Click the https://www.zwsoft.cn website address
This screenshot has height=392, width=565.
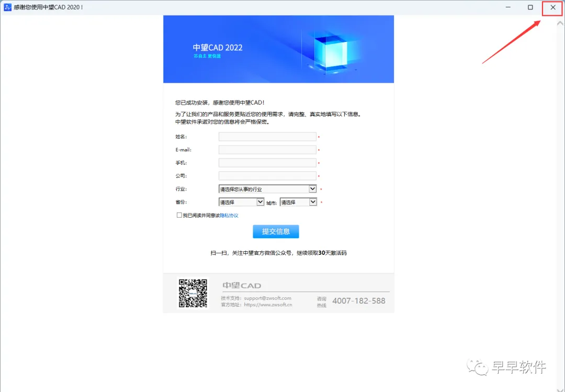[x=268, y=305]
